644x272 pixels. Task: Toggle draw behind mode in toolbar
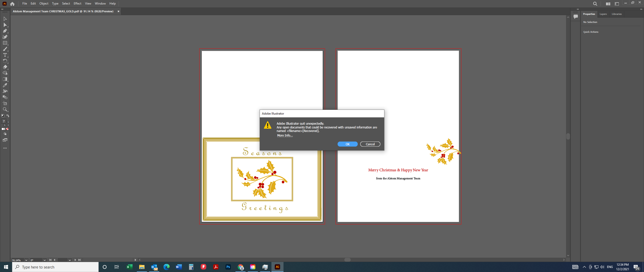pyautogui.click(x=5, y=134)
